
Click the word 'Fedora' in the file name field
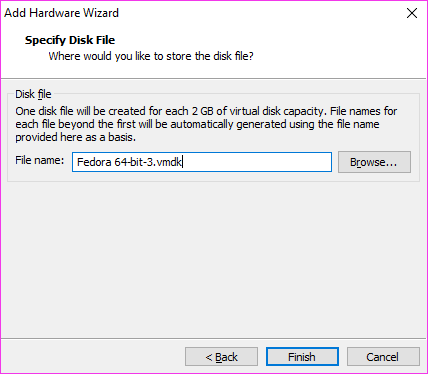click(x=94, y=162)
